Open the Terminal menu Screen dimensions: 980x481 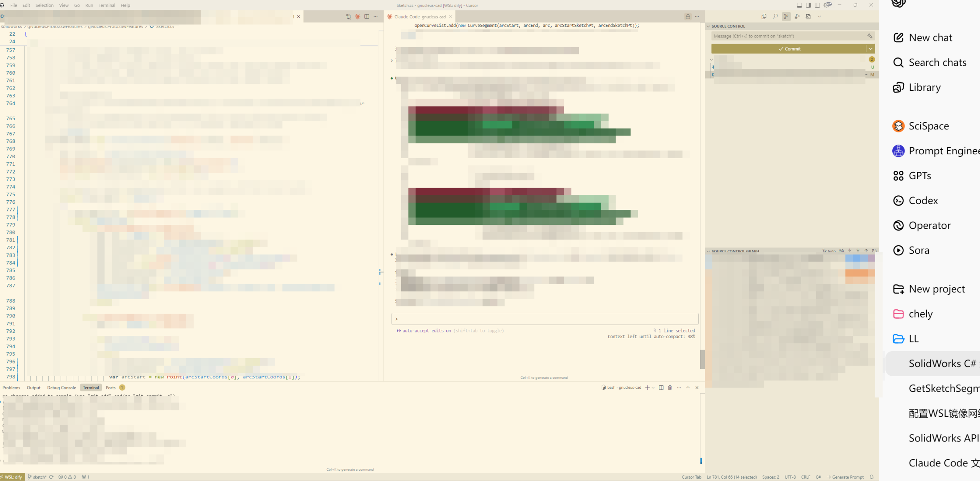pyautogui.click(x=107, y=5)
